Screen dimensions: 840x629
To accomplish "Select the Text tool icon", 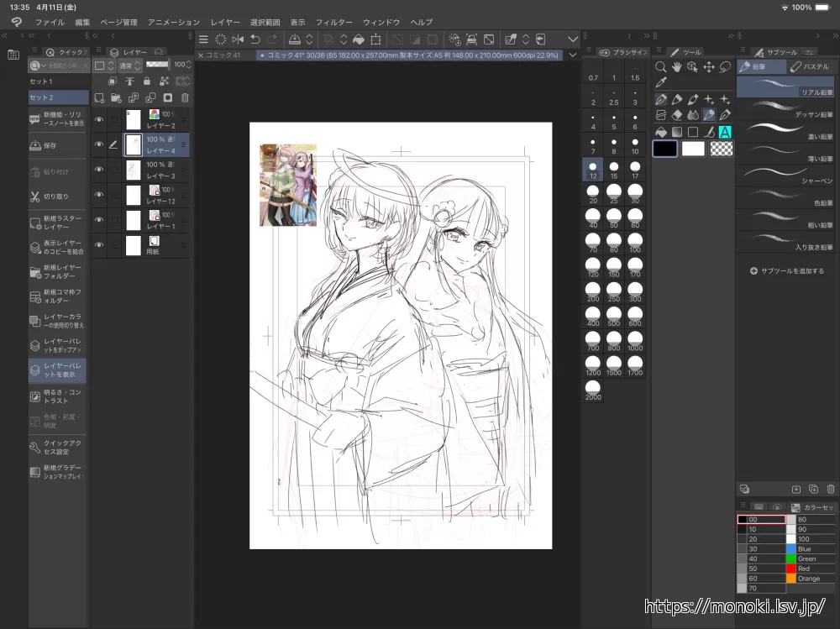I will point(725,132).
